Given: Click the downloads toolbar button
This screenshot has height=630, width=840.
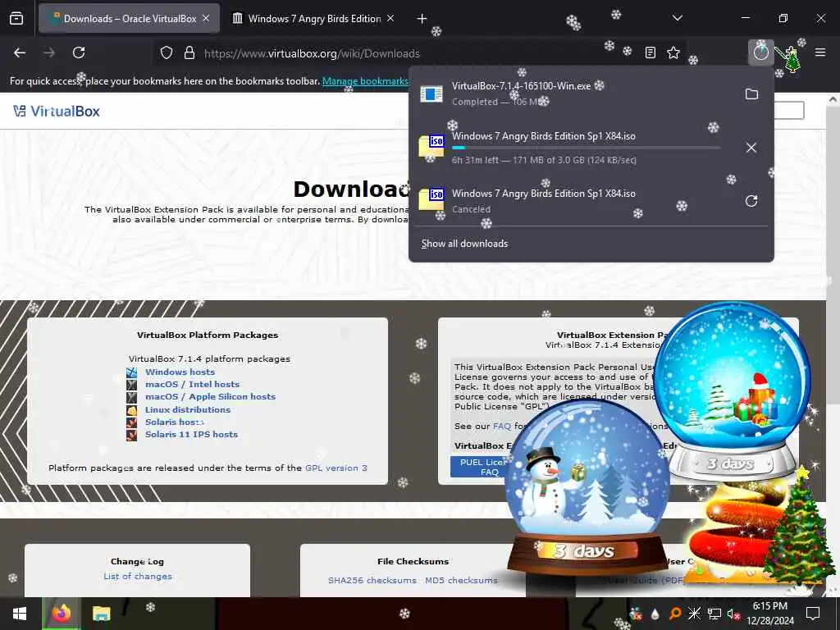Looking at the screenshot, I should 760,52.
